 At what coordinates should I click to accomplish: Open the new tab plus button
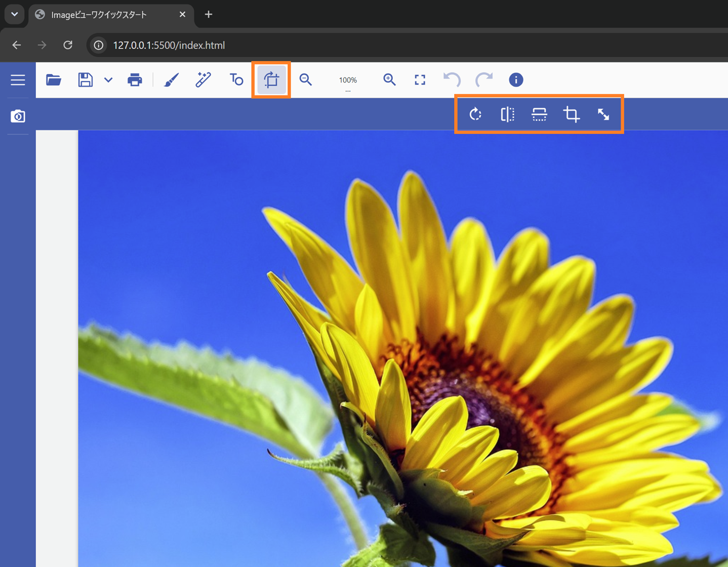coord(209,15)
